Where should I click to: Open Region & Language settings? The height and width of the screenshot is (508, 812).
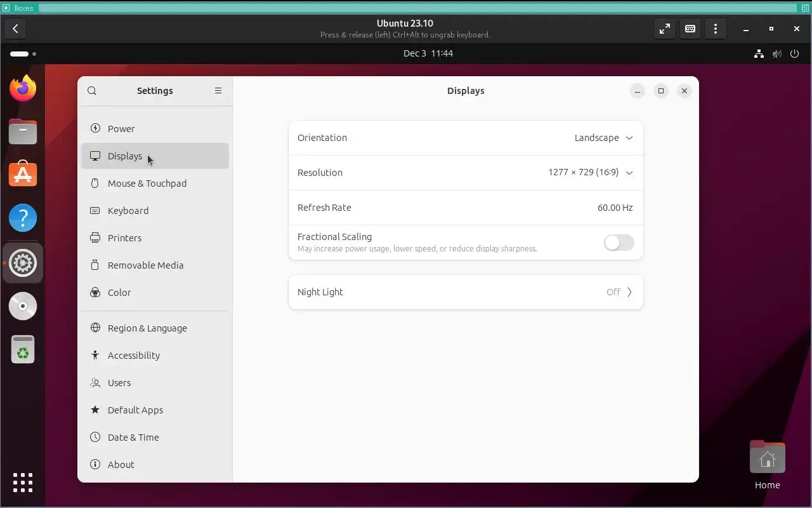[155, 328]
